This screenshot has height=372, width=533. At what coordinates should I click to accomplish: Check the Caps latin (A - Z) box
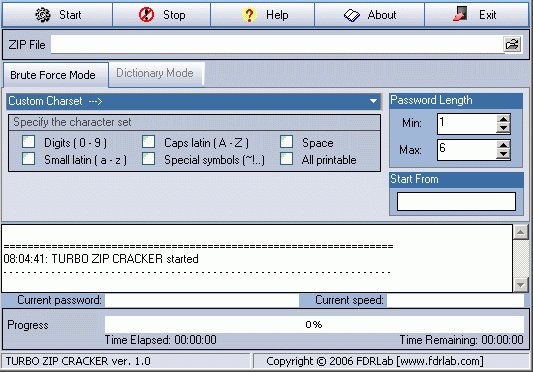149,142
